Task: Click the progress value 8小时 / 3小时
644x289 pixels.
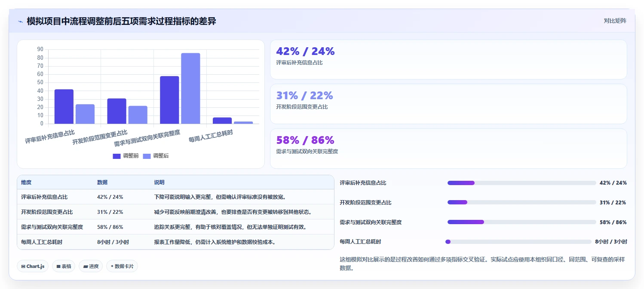Action: coord(611,242)
